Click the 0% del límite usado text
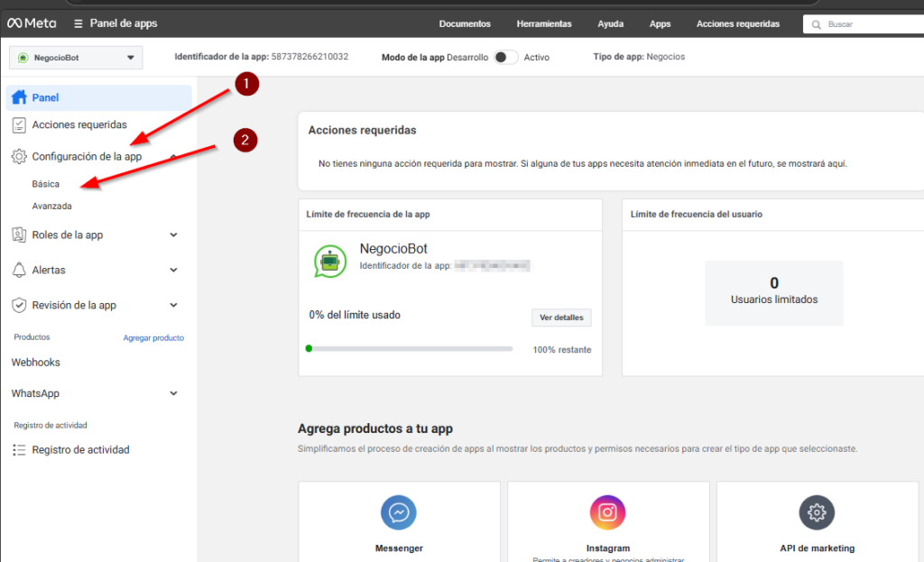 tap(355, 315)
